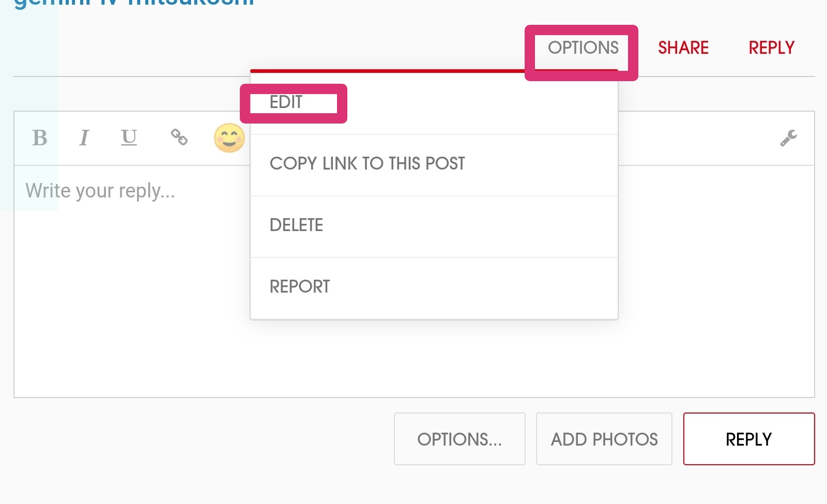This screenshot has width=827, height=504.
Task: Apply underline formatting to reply
Action: pos(129,138)
